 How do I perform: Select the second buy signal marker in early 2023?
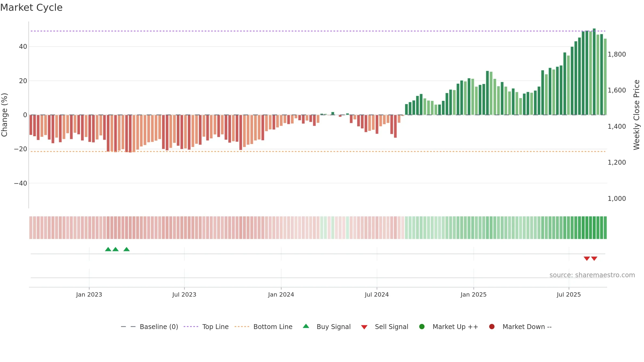click(x=116, y=249)
